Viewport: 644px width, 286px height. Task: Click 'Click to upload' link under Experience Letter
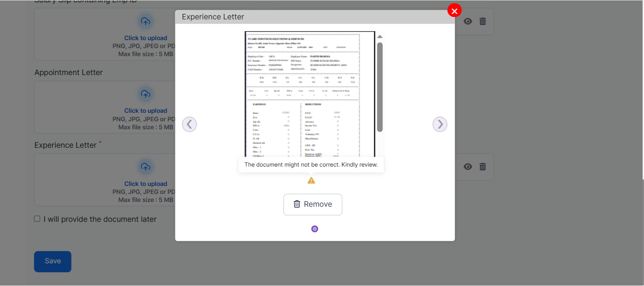[x=146, y=184]
